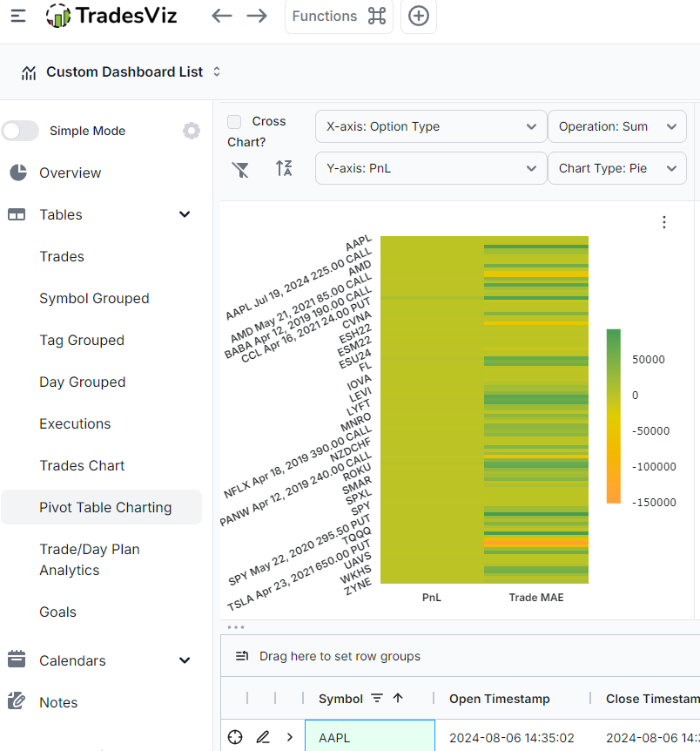Expand the Calendars section chevron
Image resolution: width=700 pixels, height=751 pixels.
click(x=185, y=660)
